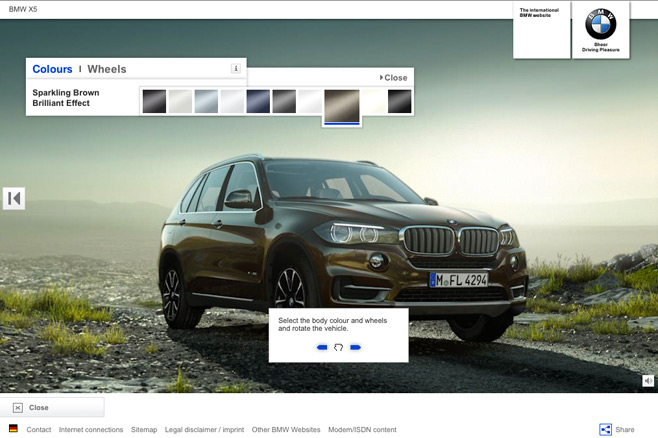The image size is (658, 438).
Task: Open Legal disclaimer / imprint link
Action: point(204,430)
